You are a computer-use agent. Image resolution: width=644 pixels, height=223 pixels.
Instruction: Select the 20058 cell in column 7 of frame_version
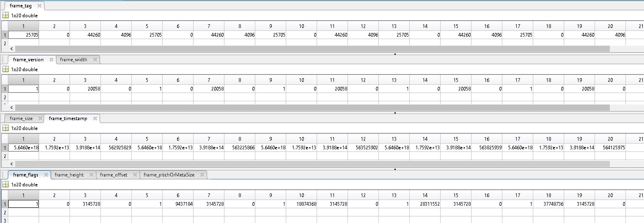209,88
